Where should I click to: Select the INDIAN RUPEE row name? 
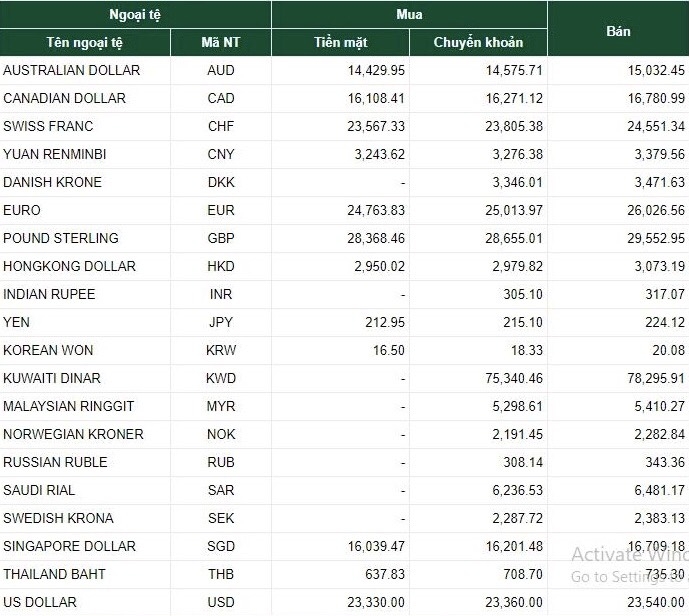(x=49, y=294)
